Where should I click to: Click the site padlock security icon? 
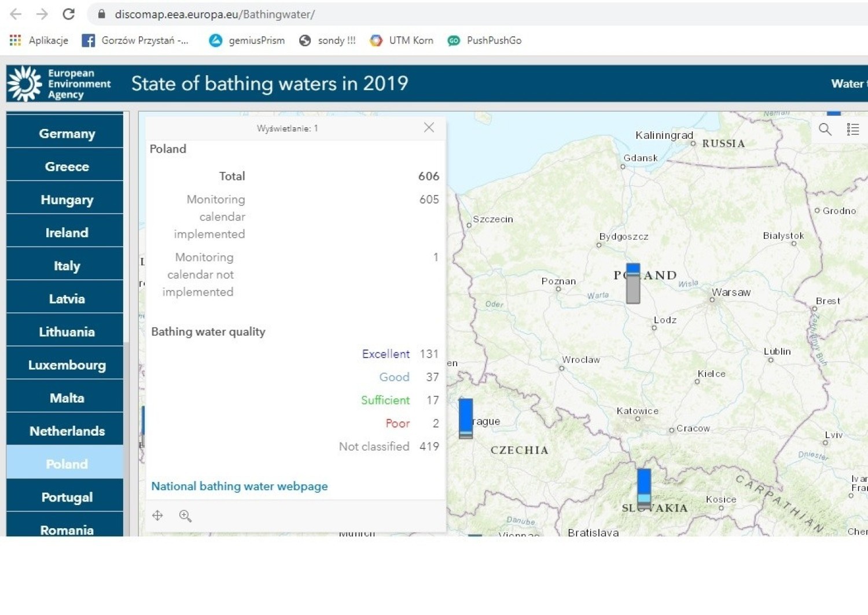point(102,14)
